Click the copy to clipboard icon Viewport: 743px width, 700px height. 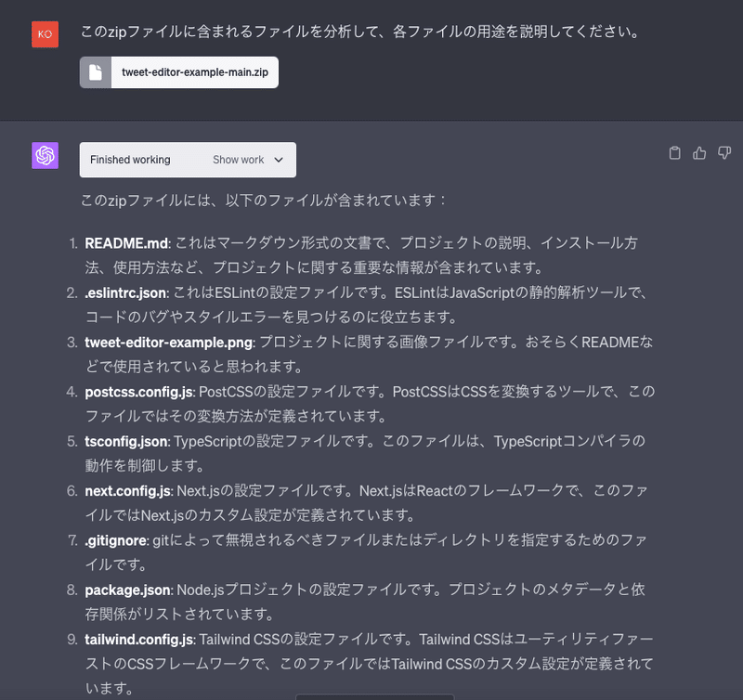[674, 153]
